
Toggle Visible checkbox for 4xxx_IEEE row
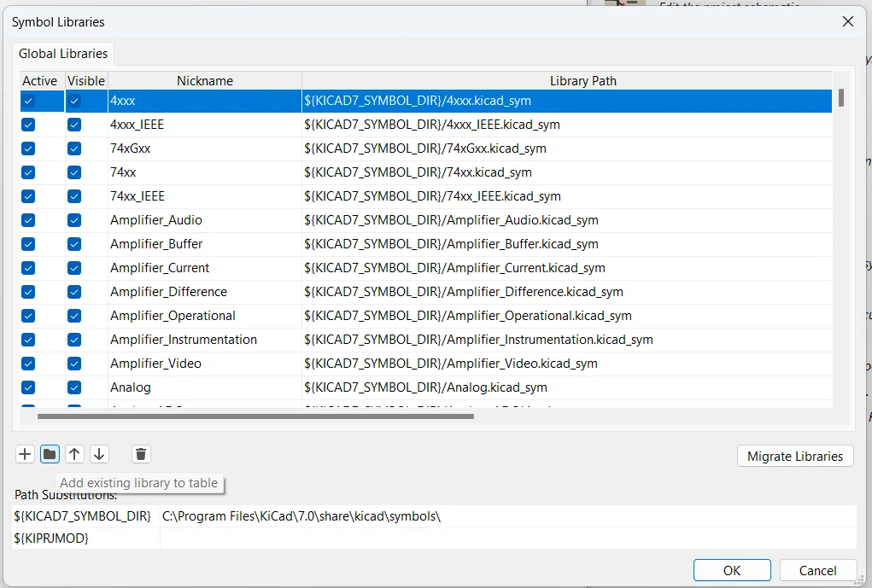coord(74,125)
